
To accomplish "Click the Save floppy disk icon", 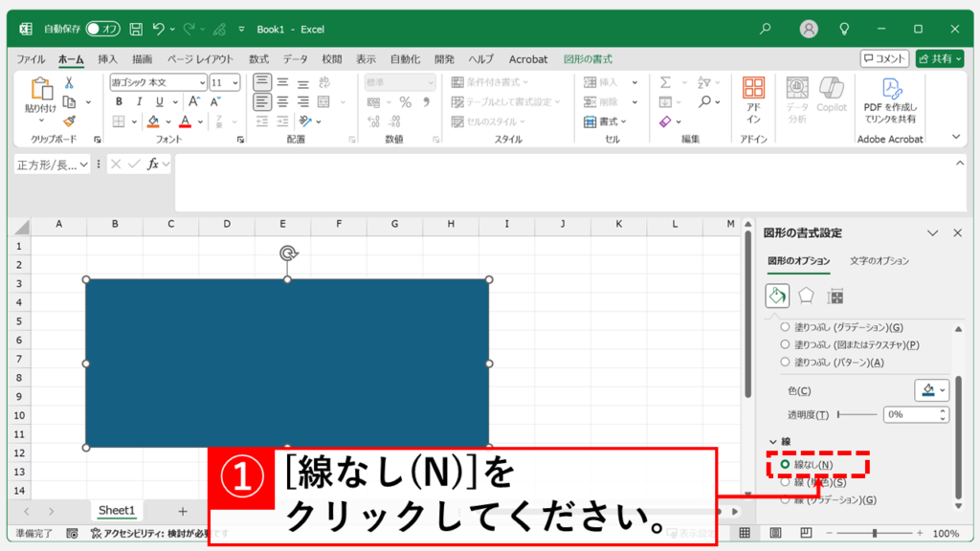I will pos(136,29).
